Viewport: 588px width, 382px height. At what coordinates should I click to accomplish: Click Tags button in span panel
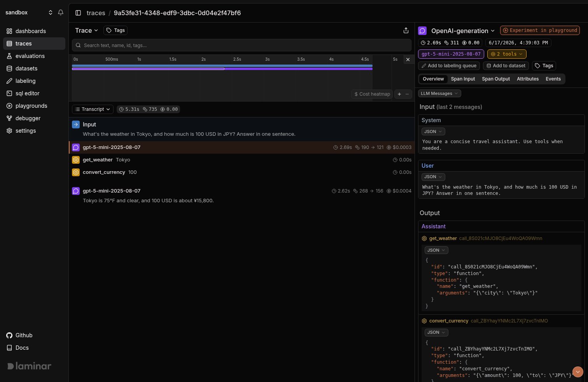tap(544, 66)
